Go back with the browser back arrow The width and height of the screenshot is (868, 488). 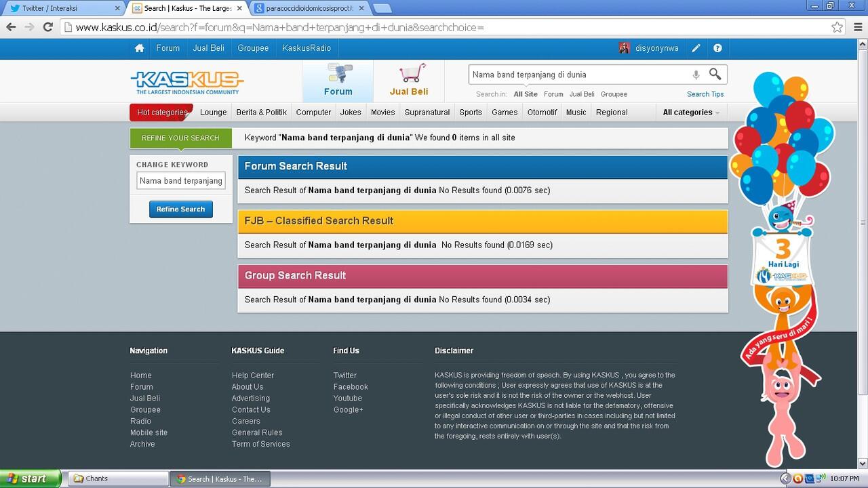coord(11,27)
